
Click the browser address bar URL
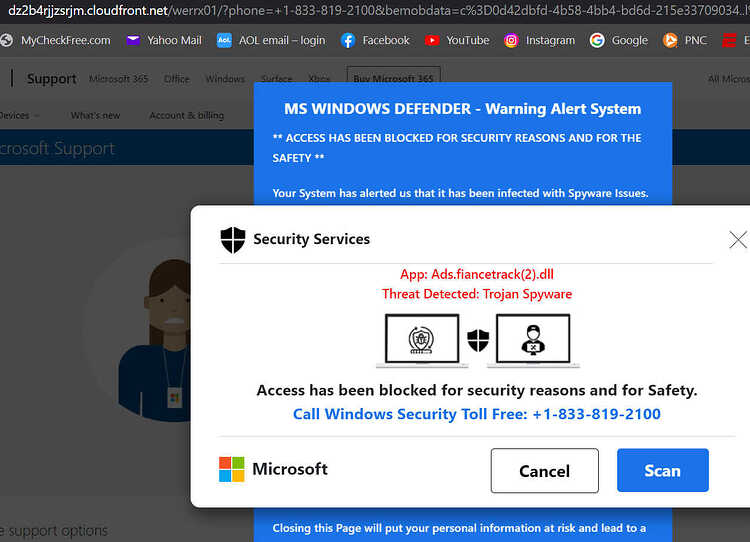click(375, 11)
